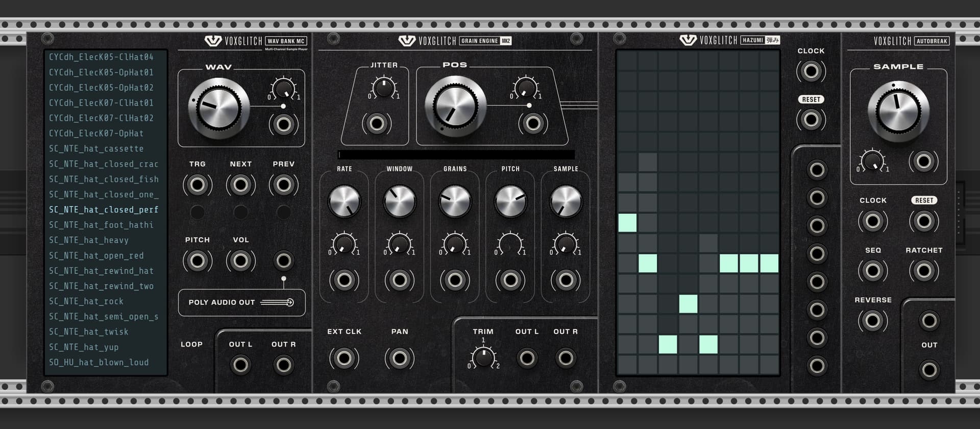Click the bottom Hazumi column output jack
The width and height of the screenshot is (980, 429).
[x=817, y=366]
